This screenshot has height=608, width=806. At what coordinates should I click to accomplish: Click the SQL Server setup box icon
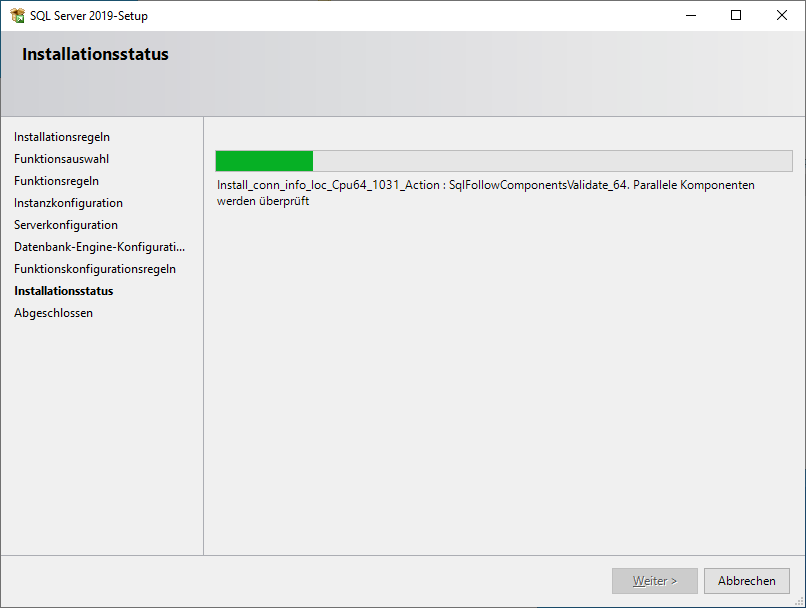17,15
